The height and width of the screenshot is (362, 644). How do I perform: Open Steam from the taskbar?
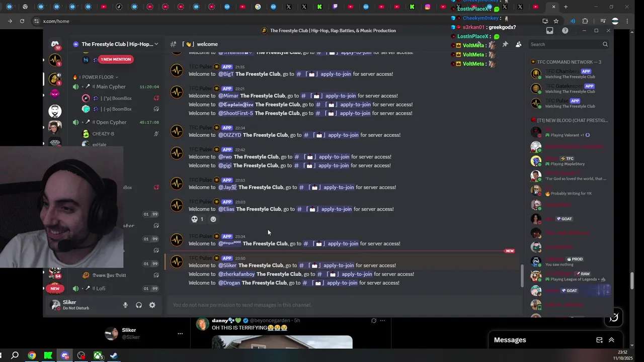[x=114, y=355]
